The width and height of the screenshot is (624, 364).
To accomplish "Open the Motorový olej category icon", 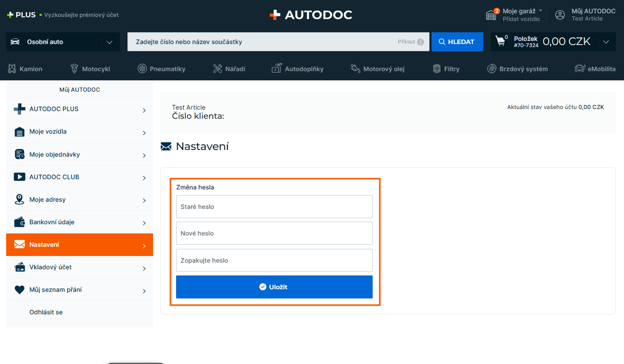I will [356, 69].
